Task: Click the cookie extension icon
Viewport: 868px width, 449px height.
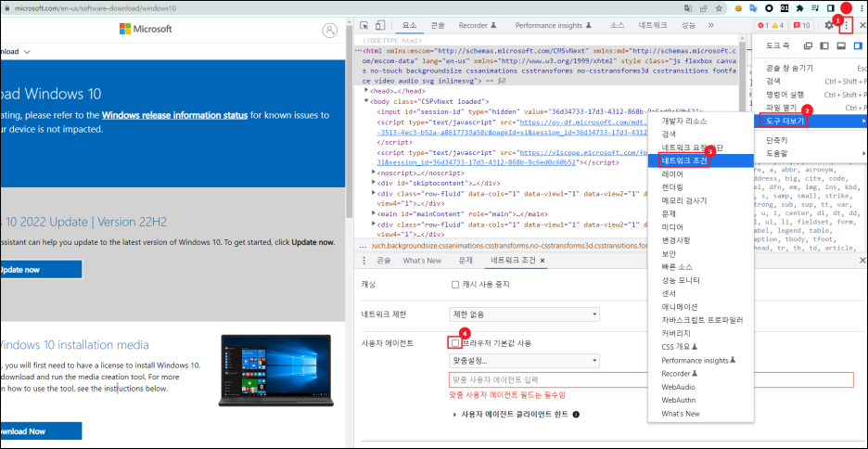Action: [738, 8]
